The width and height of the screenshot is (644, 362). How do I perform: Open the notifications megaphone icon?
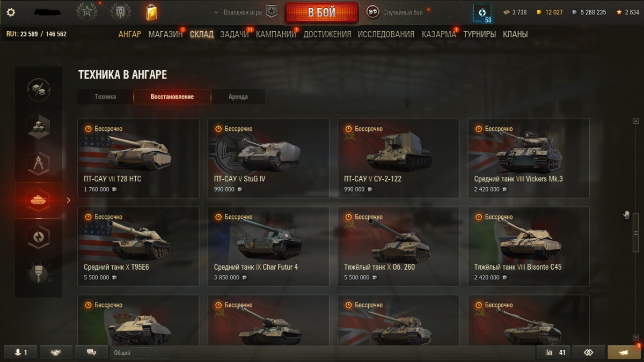(x=624, y=352)
